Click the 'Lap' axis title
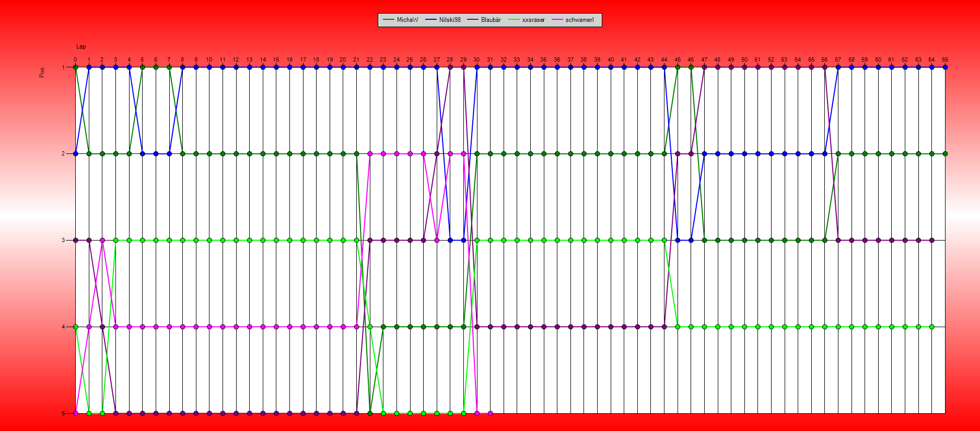Screen dimensions: 980x431 [81, 46]
